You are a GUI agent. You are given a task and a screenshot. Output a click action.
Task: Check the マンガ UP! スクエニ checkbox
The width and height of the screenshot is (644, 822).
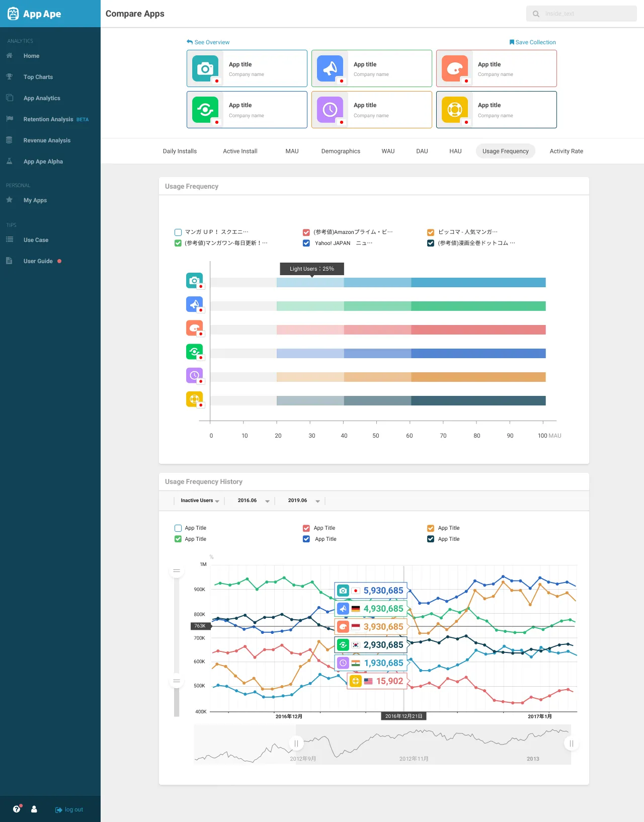pos(178,232)
